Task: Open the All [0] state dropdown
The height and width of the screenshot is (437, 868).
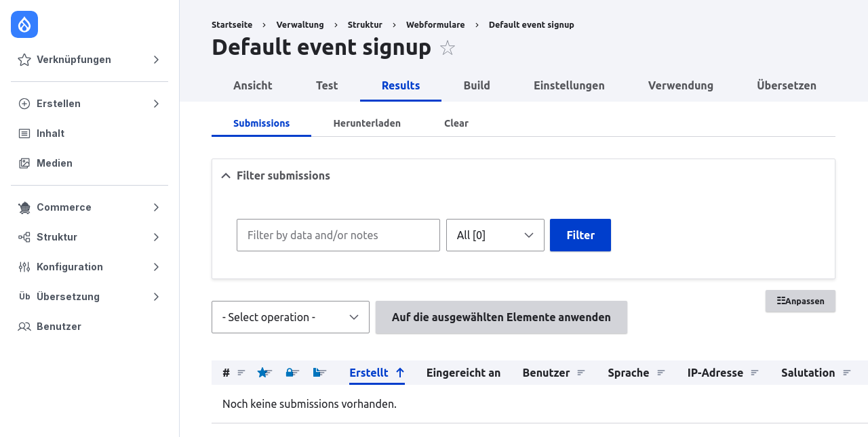Action: (x=495, y=235)
